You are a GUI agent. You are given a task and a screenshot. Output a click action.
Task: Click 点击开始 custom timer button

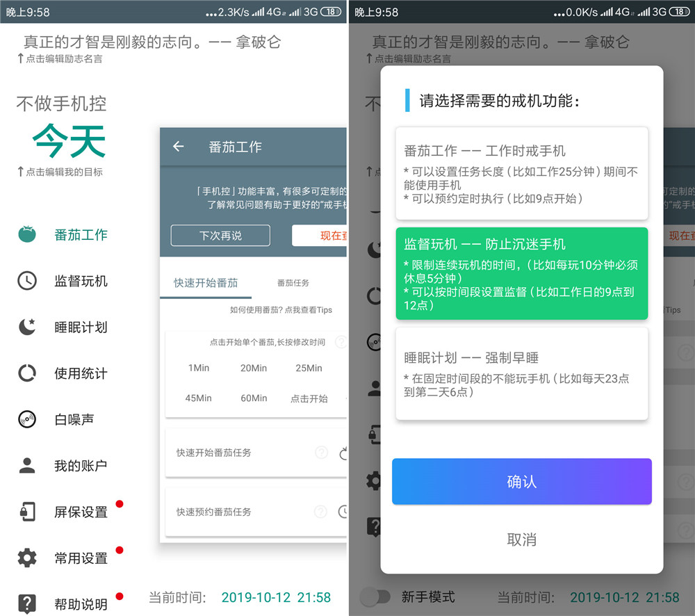point(309,398)
